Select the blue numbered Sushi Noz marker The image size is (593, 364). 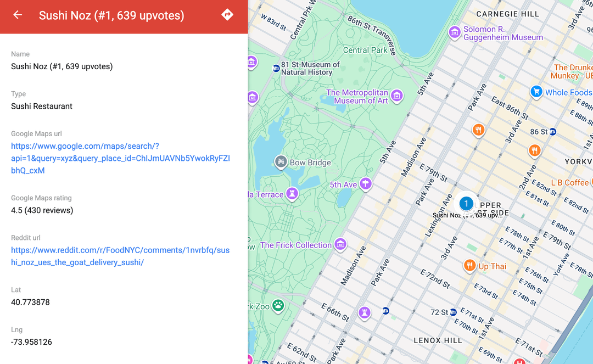coord(466,204)
